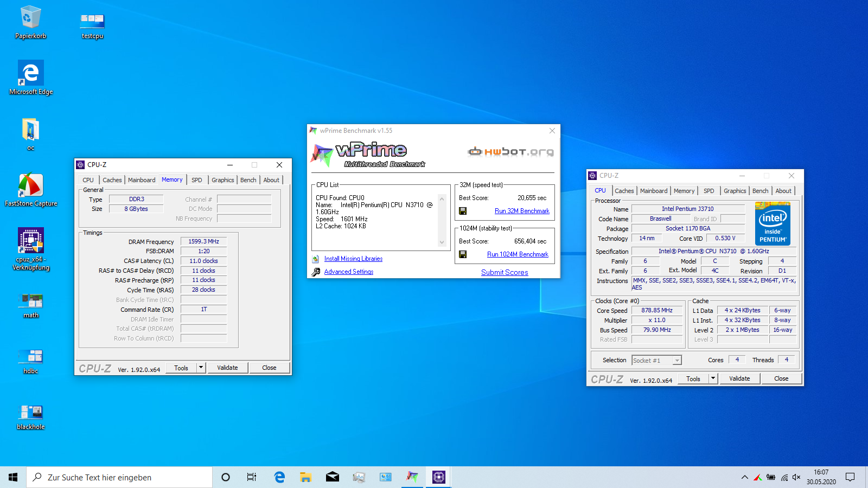Open Bench tab in right CPU-Z
Screen dimensions: 868x488
tap(760, 191)
